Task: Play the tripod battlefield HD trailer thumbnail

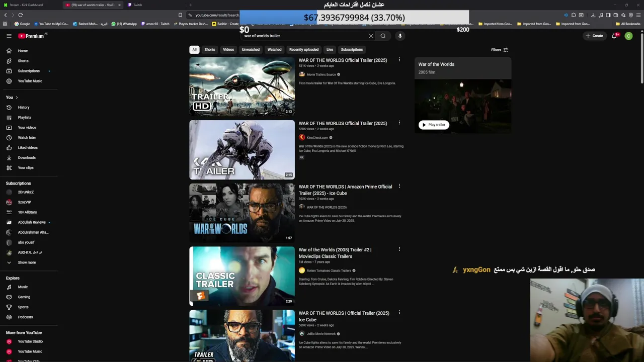Action: click(242, 86)
